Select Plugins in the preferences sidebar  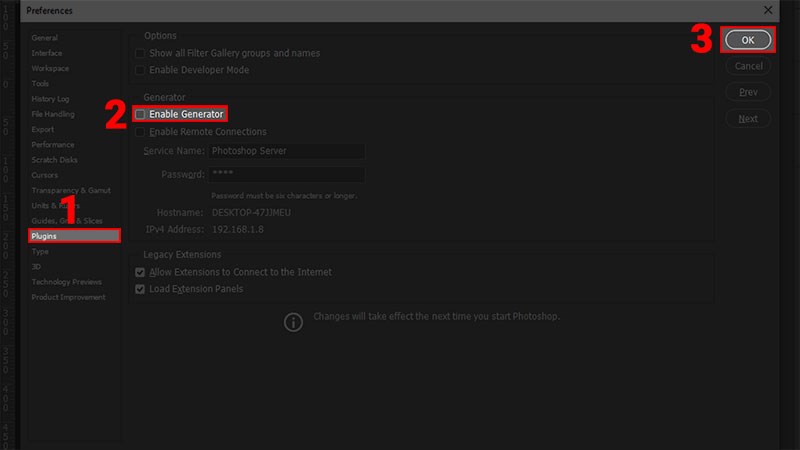click(x=73, y=236)
